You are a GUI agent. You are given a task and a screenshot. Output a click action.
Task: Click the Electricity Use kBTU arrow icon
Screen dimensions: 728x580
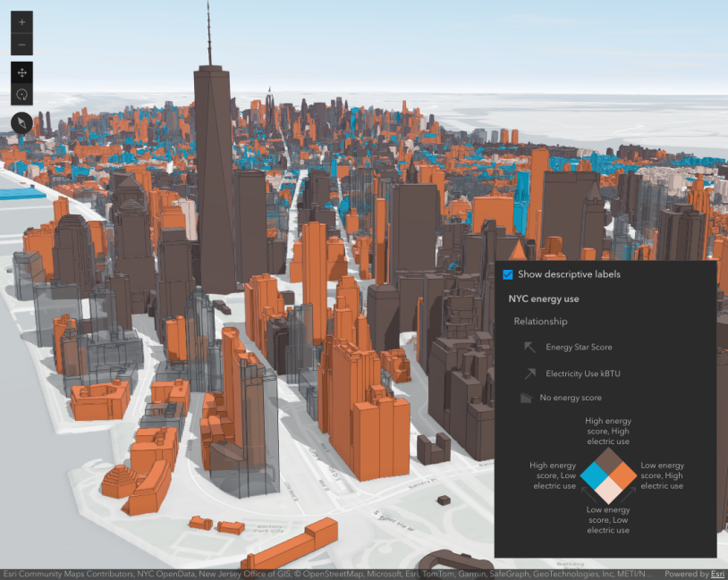click(x=531, y=374)
